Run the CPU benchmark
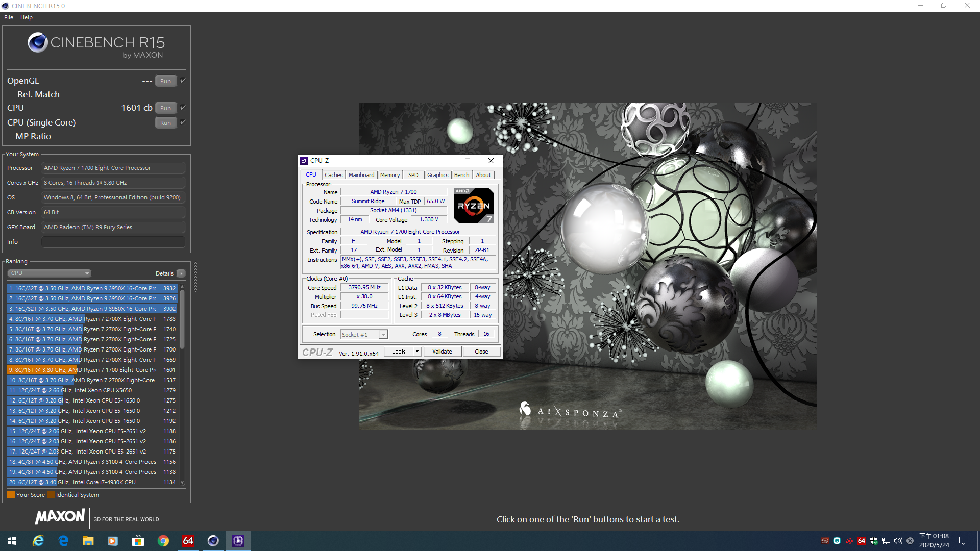980x551 pixels. click(166, 108)
